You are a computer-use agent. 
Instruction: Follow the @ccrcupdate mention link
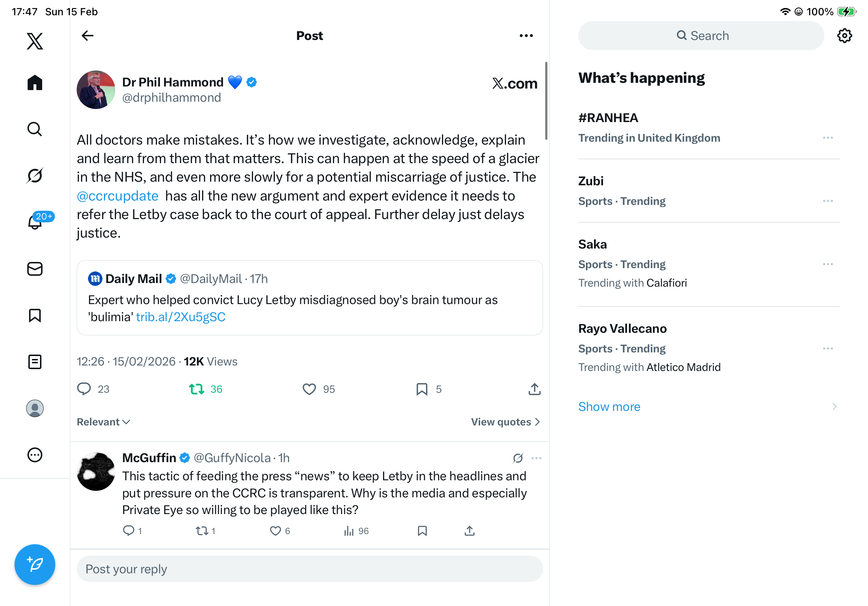coord(117,196)
